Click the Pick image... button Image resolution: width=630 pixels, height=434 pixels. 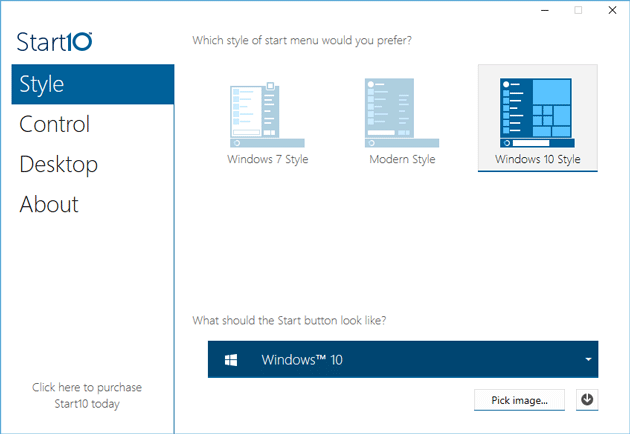click(x=519, y=400)
